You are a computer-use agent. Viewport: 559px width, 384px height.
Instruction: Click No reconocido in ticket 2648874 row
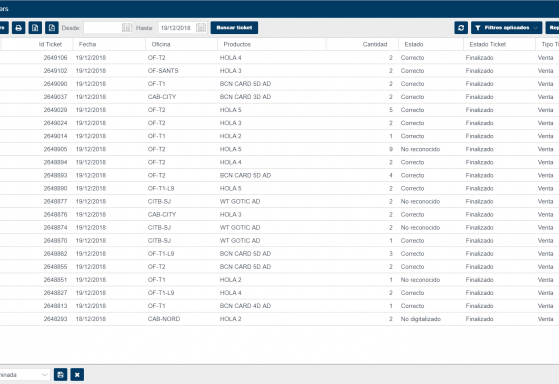[420, 227]
